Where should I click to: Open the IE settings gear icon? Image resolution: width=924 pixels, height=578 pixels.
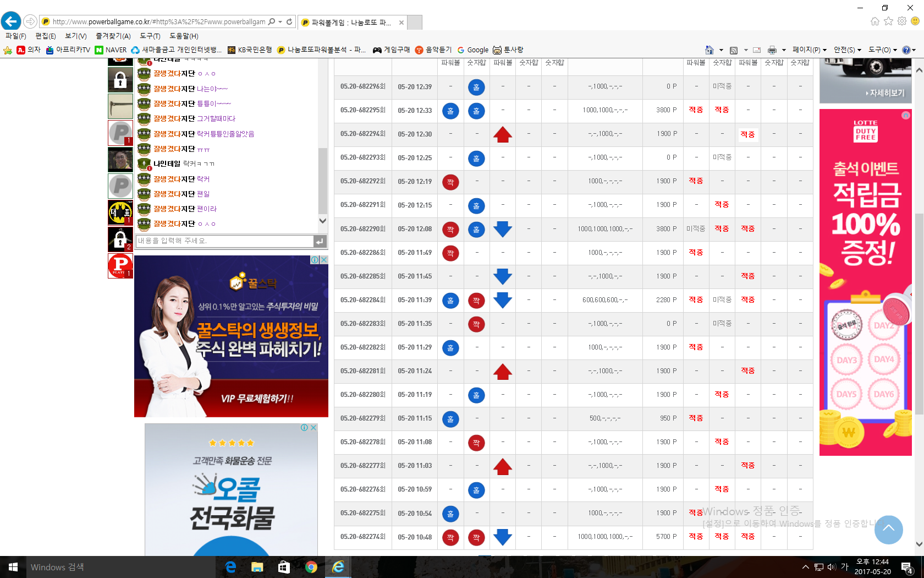tap(902, 21)
